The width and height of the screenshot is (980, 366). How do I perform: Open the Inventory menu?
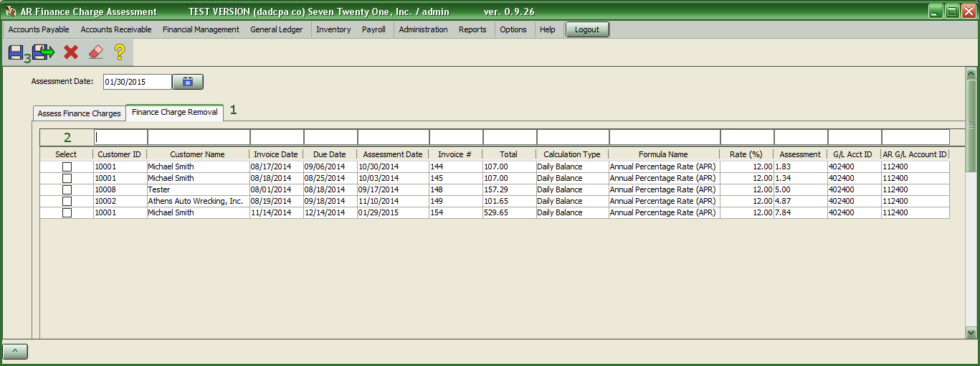(x=333, y=29)
